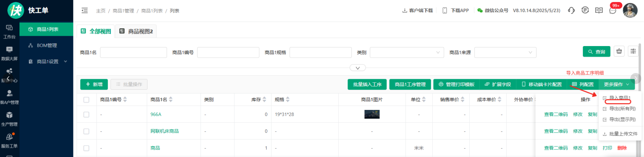
Task: Click the filter settings icon beside 查询
Action: click(x=633, y=52)
